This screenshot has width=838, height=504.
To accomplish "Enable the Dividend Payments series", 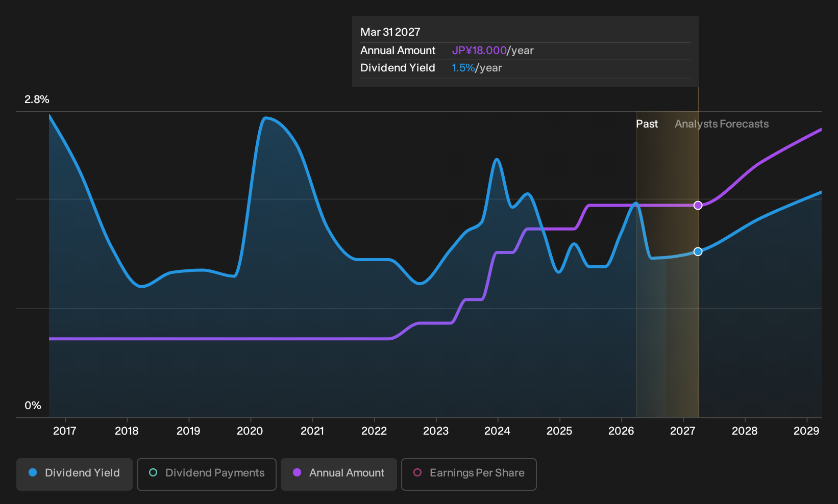I will 207,474.
